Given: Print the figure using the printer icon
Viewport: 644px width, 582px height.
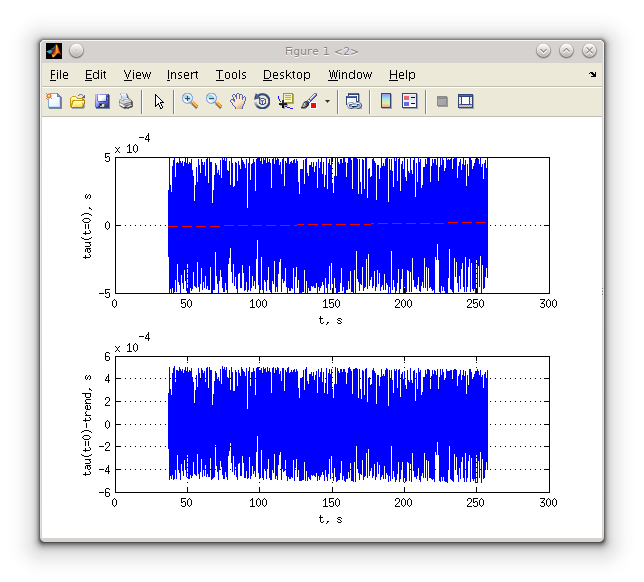Looking at the screenshot, I should (126, 101).
